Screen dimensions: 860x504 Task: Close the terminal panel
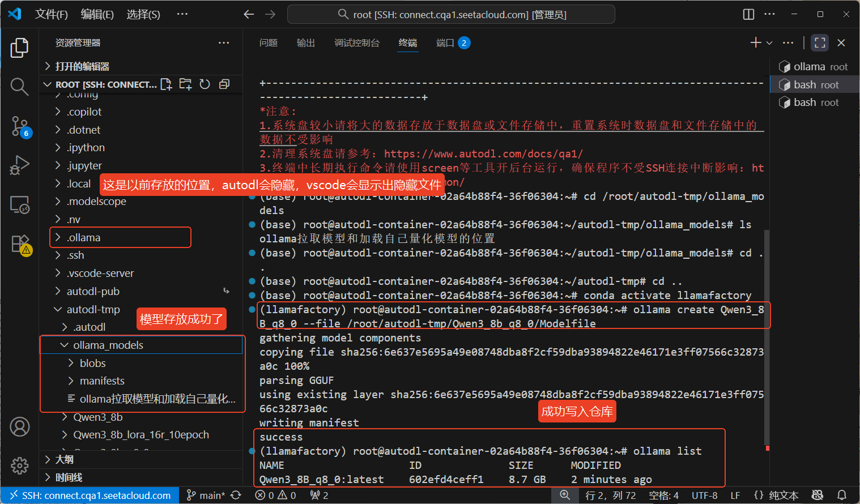pyautogui.click(x=841, y=42)
